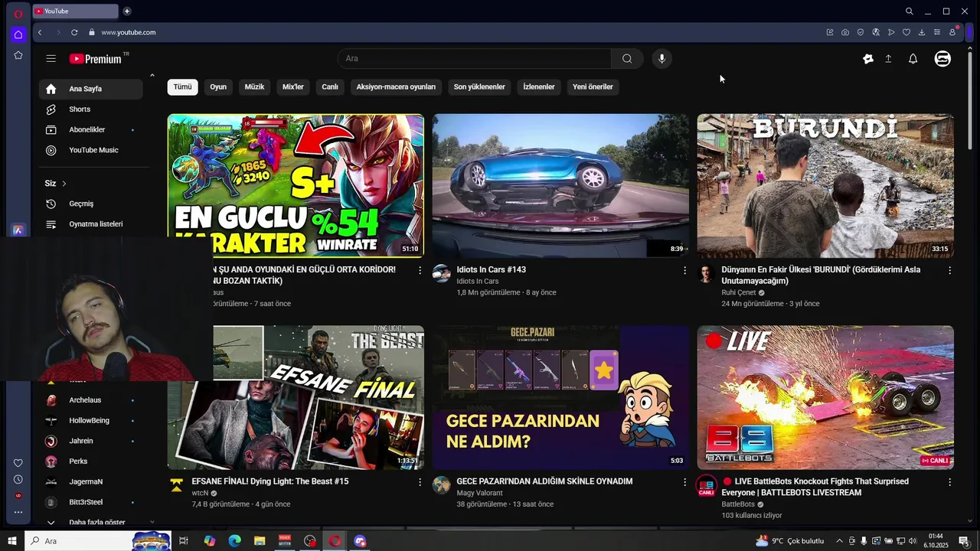Open the Opera translate icon

876,32
